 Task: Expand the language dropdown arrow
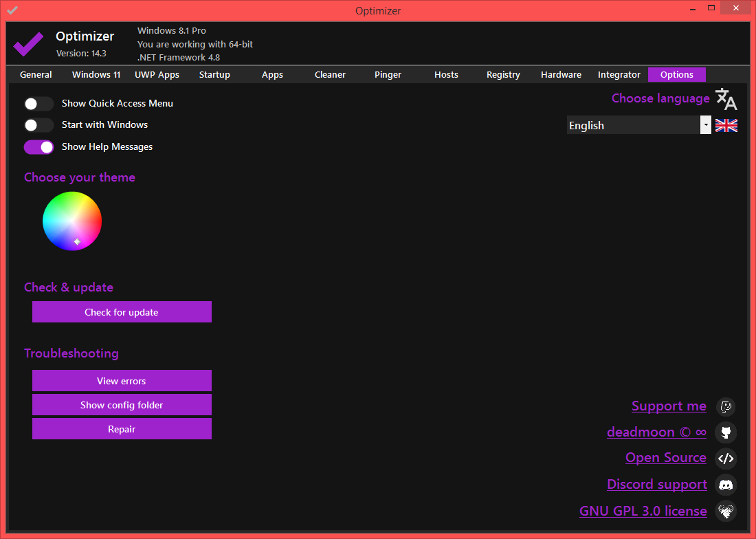705,125
